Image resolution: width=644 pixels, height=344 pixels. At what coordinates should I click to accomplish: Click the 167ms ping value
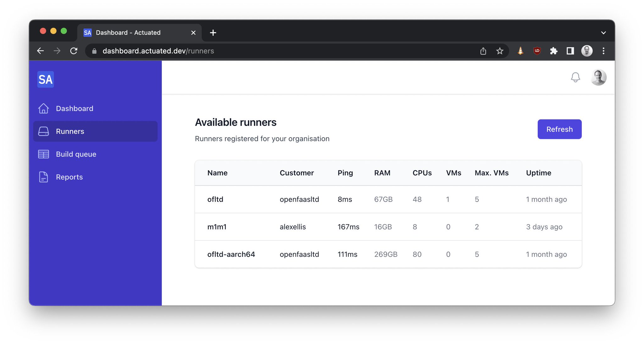coord(348,227)
